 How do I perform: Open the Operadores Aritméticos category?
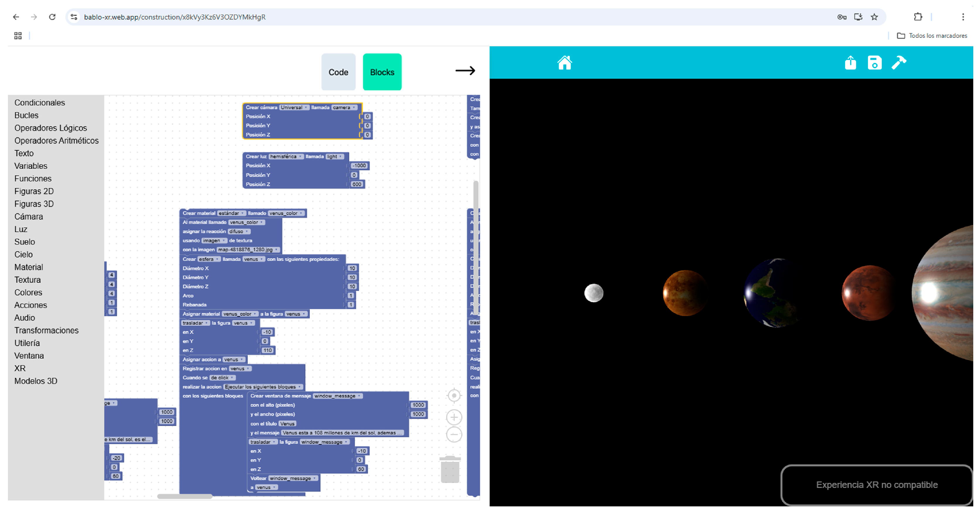coord(56,141)
